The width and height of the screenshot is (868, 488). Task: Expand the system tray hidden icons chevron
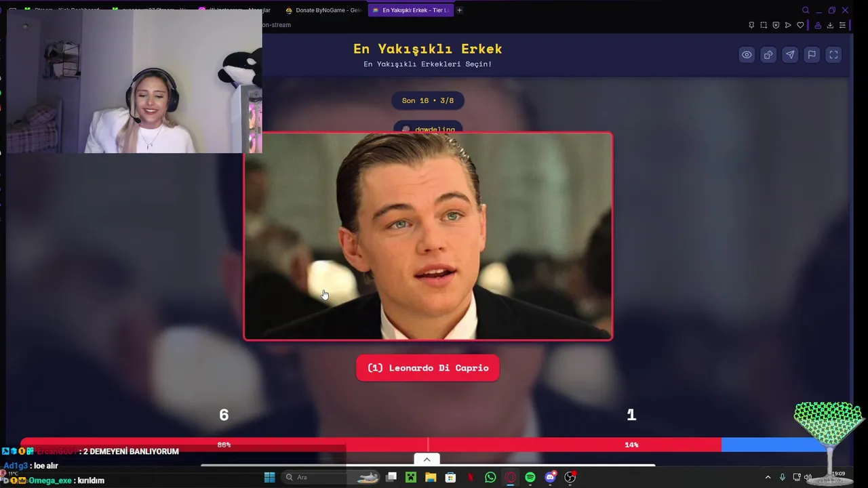(x=768, y=477)
